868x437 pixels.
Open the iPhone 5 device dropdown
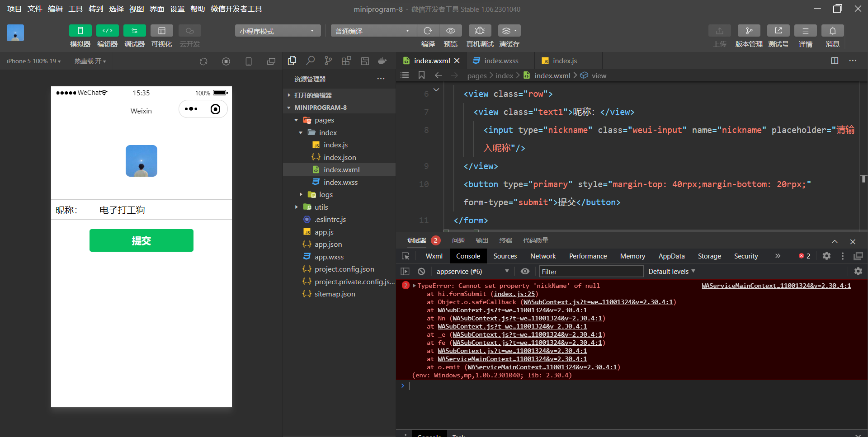34,61
